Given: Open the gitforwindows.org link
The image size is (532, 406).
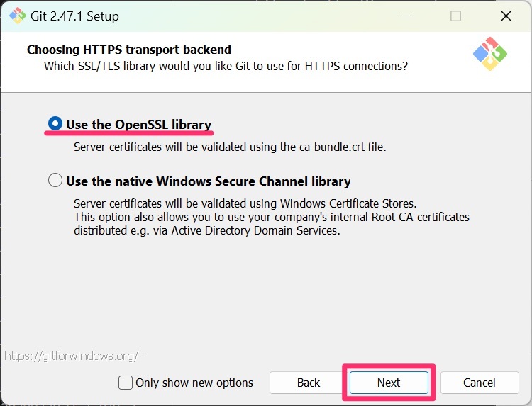Looking at the screenshot, I should 71,356.
